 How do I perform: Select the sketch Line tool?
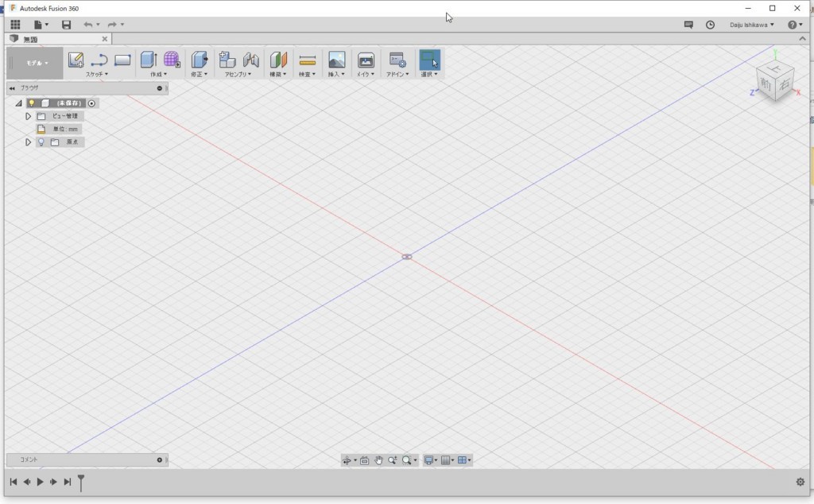click(99, 60)
